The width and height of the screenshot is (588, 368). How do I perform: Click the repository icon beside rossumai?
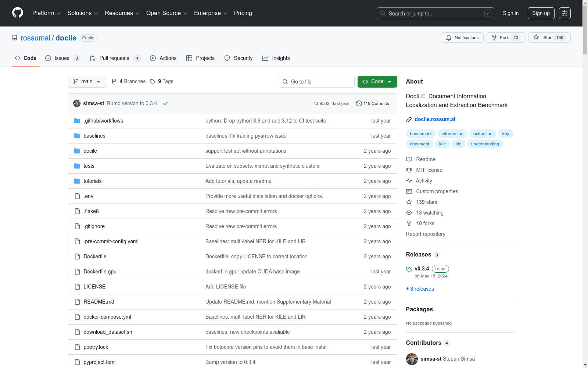click(x=15, y=38)
